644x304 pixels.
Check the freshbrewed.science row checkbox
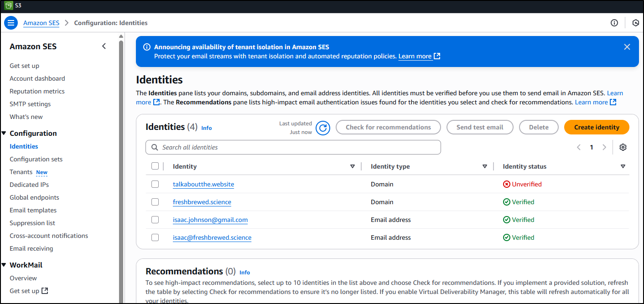click(x=155, y=202)
